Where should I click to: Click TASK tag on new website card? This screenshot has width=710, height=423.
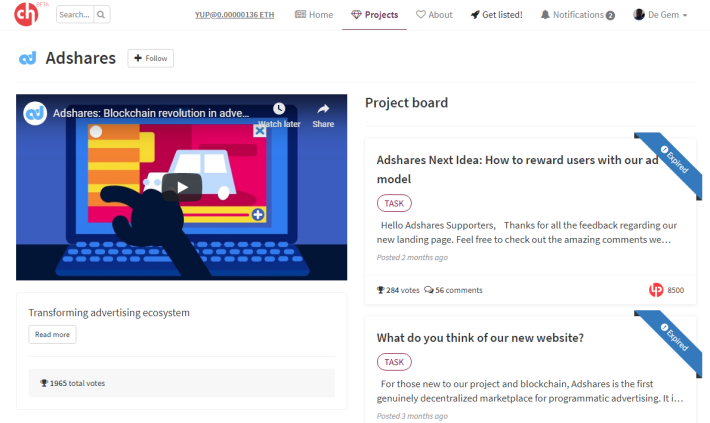394,362
